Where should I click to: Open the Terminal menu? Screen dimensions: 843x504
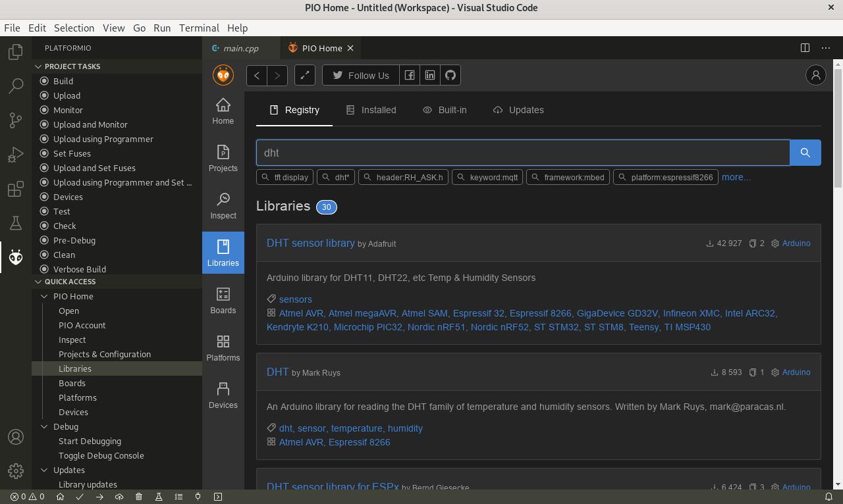pos(199,28)
